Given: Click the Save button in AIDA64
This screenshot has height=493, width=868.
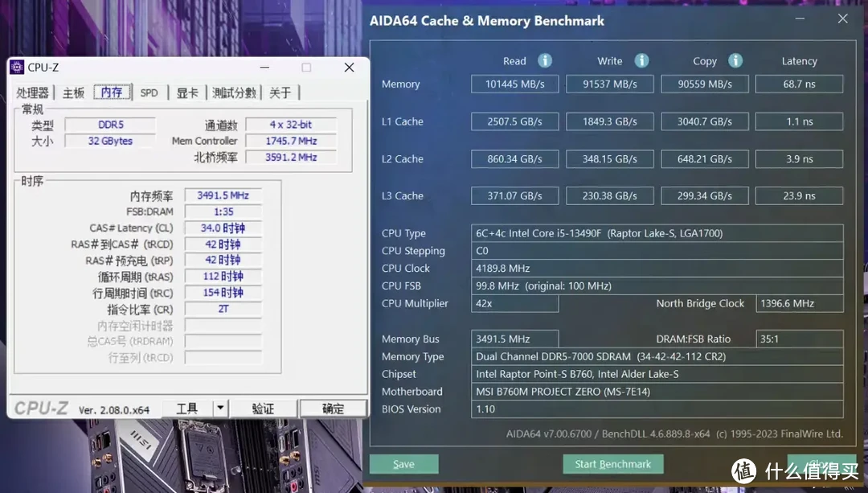Looking at the screenshot, I should (x=404, y=464).
